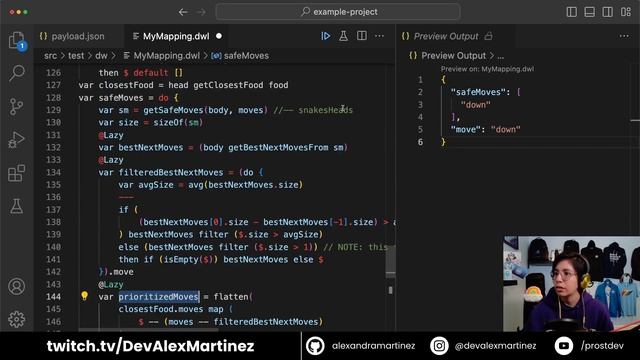Image resolution: width=640 pixels, height=360 pixels.
Task: Open the Explorer view in activity bar
Action: 17,40
